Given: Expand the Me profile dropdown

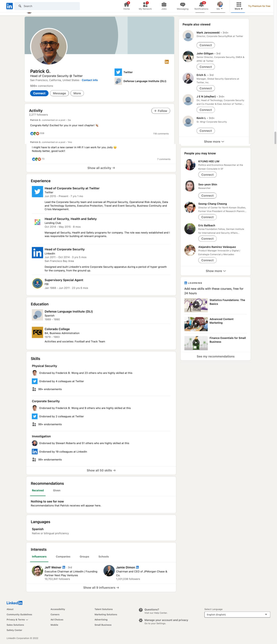Looking at the screenshot, I should (x=220, y=6).
